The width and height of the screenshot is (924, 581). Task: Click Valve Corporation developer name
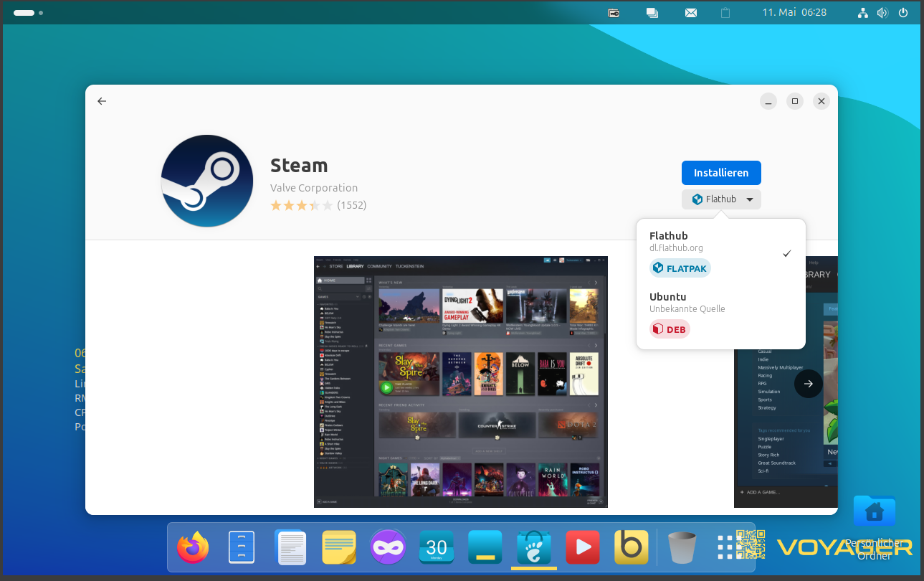(x=314, y=188)
